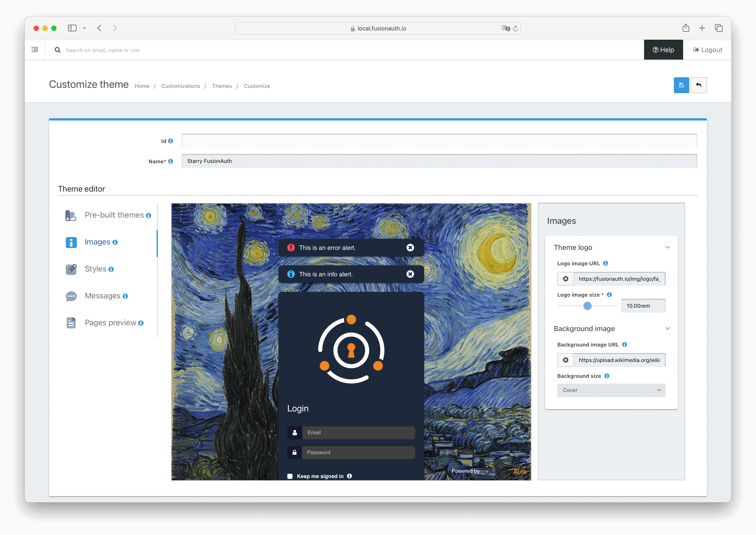Check the Keep me signed in checkbox
Viewport: 756px width, 535px height.
[x=290, y=476]
